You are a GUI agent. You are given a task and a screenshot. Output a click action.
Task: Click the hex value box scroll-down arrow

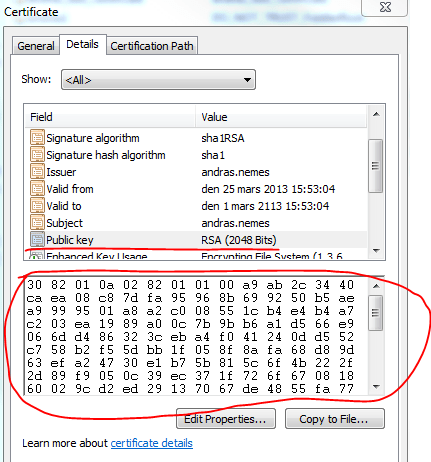376,387
